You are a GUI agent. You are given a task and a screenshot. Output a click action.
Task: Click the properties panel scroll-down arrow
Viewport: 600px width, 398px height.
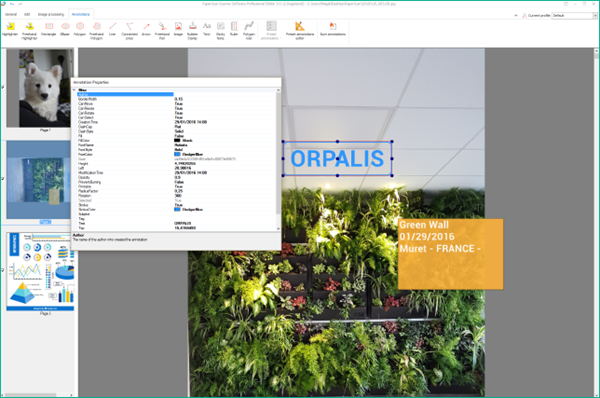[278, 229]
